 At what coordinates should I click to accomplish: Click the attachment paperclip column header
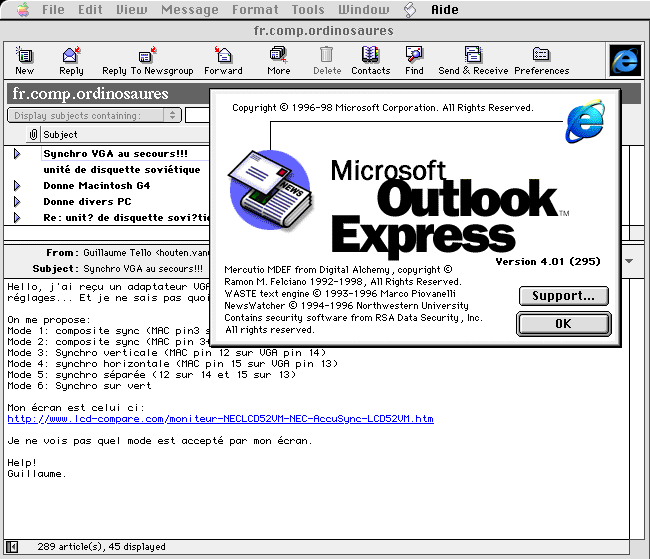33,134
